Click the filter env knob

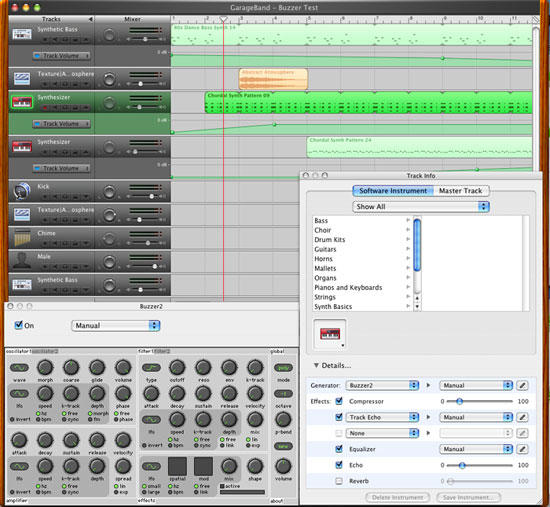(x=229, y=368)
